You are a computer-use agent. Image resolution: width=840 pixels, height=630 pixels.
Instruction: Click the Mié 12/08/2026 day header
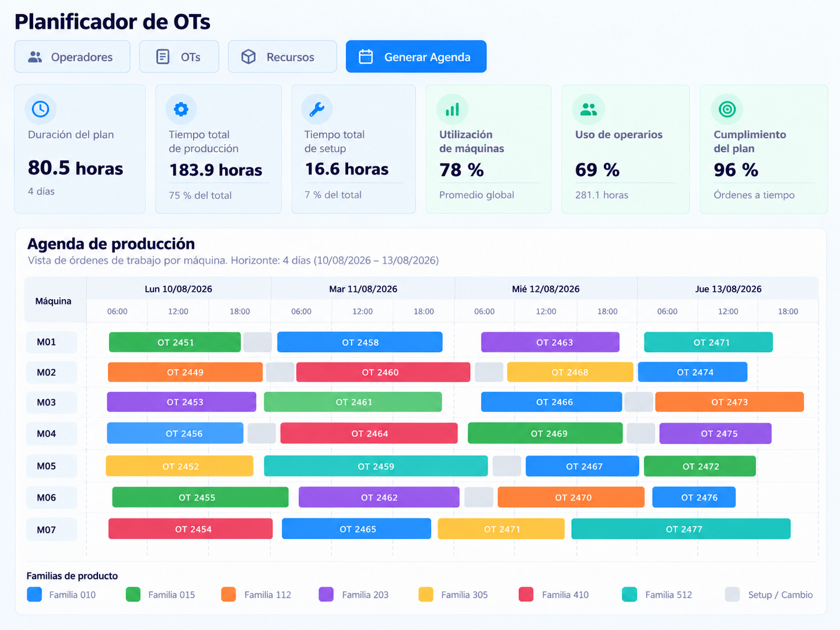[x=546, y=289]
